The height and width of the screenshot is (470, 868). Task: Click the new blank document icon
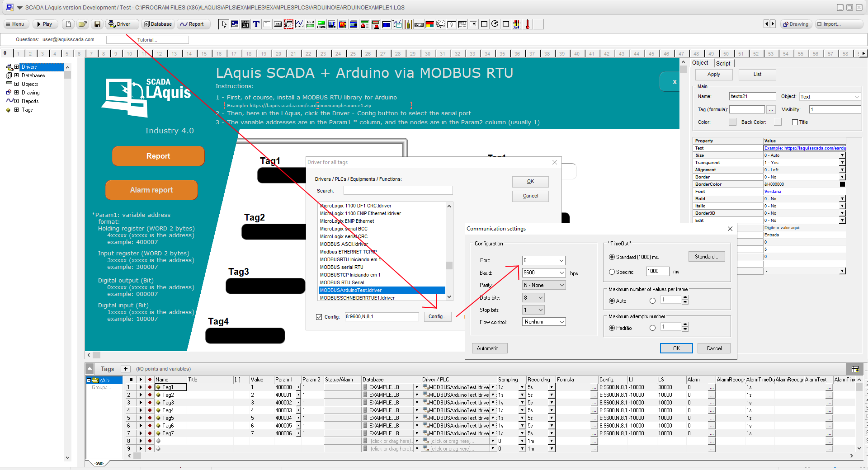[x=68, y=24]
